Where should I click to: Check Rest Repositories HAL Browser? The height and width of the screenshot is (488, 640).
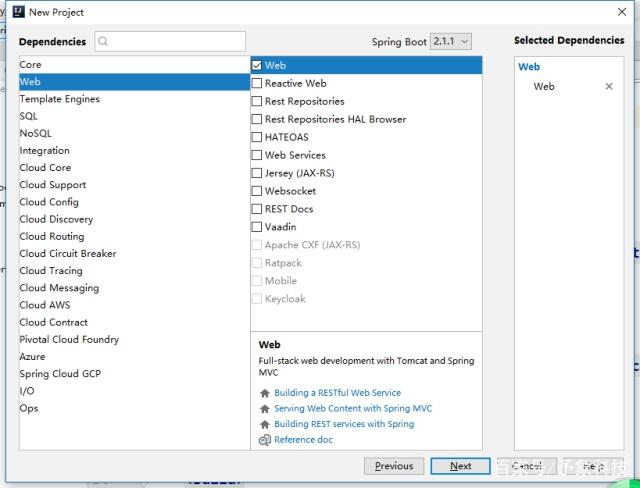[257, 119]
